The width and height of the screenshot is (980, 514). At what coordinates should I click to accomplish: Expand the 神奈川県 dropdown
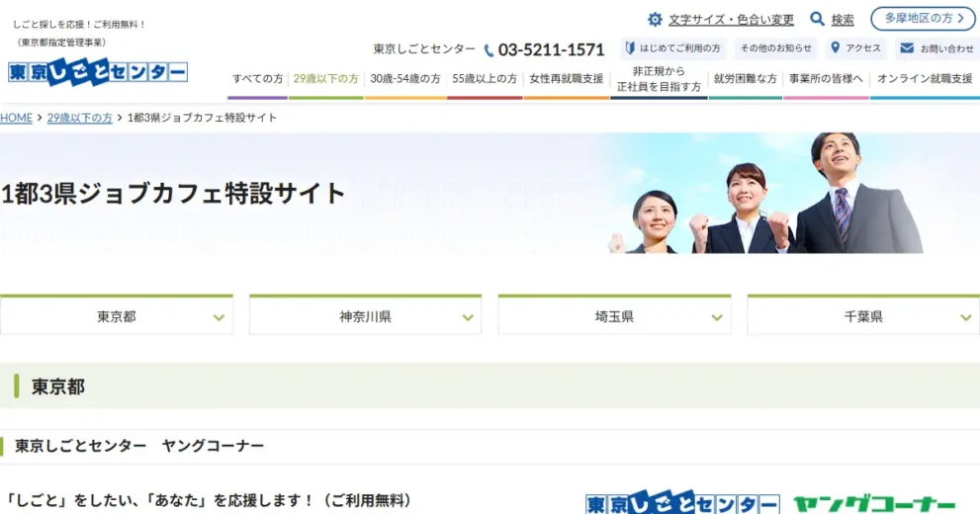pos(366,315)
